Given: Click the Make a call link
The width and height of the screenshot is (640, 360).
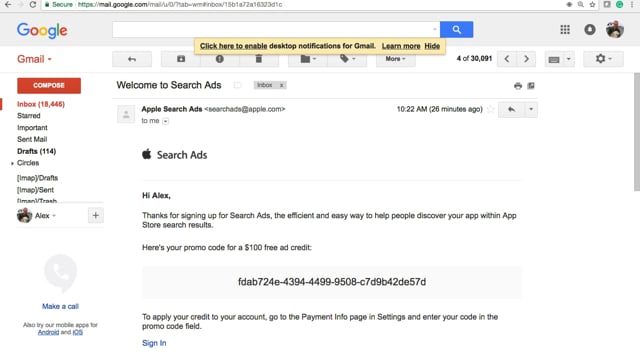Looking at the screenshot, I should [x=60, y=307].
